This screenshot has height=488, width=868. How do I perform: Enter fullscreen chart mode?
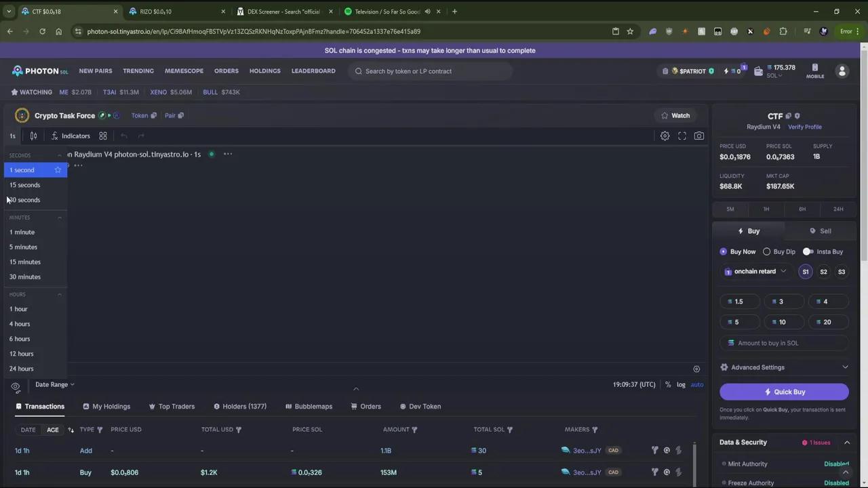[x=682, y=136]
